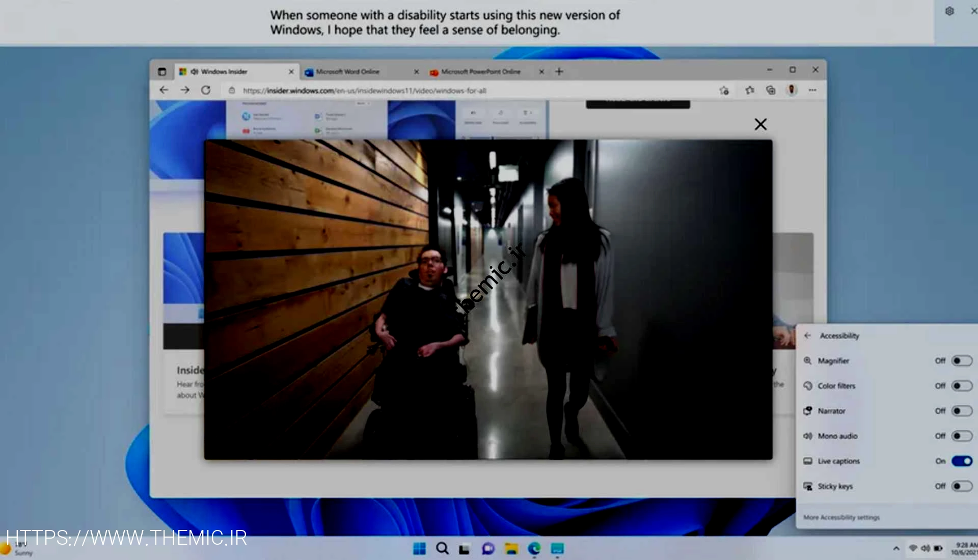Click the video of the hallway scene
Image resolution: width=978 pixels, height=560 pixels.
[488, 299]
